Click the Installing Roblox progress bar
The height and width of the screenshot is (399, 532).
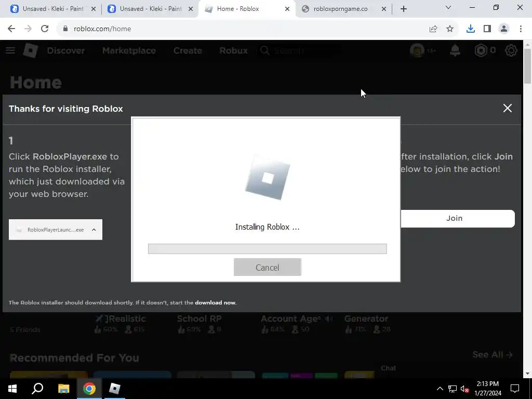click(x=268, y=249)
